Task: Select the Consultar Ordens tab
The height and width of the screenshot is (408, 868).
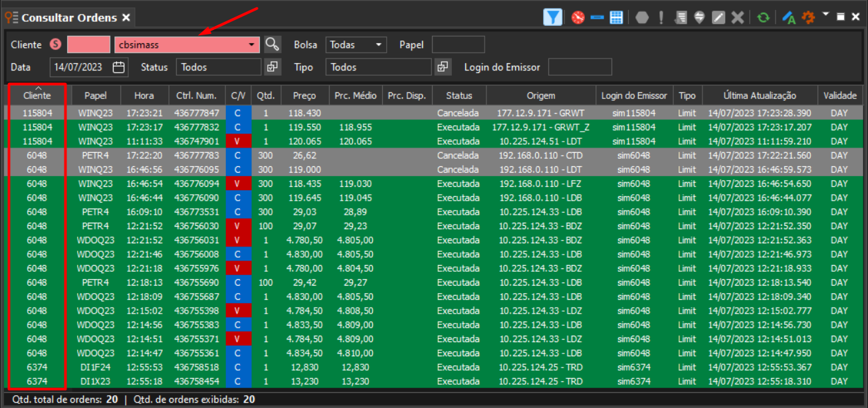Action: pyautogui.click(x=68, y=17)
